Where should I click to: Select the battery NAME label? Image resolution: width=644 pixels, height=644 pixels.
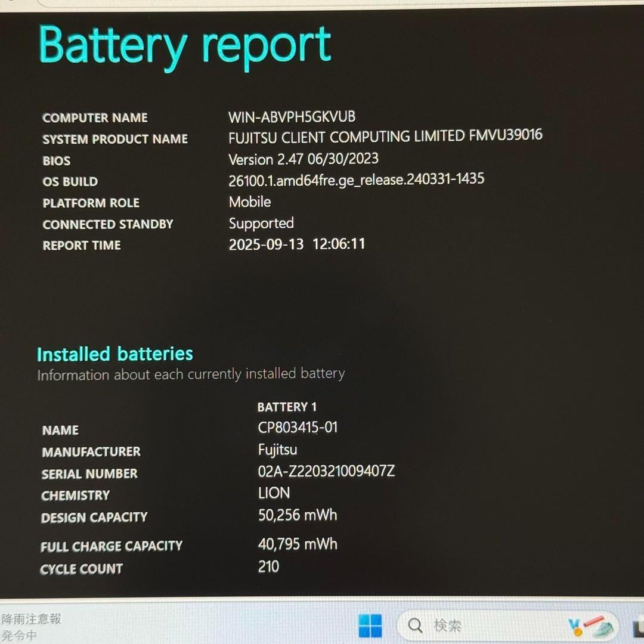click(x=60, y=430)
